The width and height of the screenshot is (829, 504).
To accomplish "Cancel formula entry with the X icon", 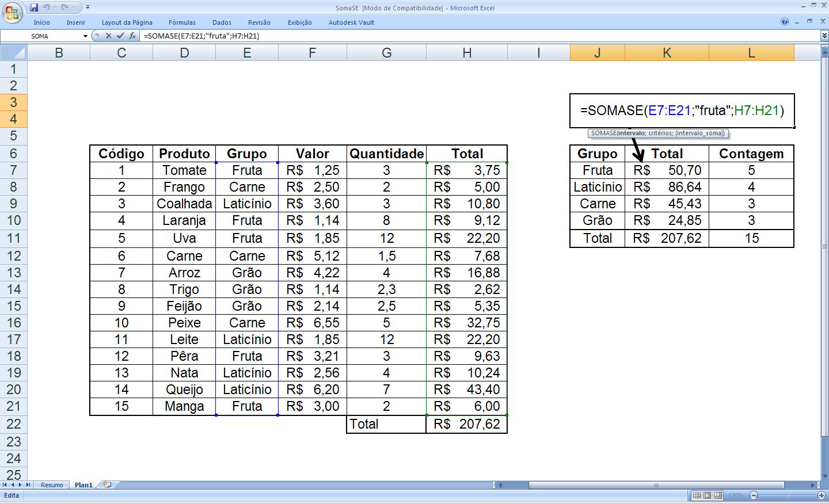I will (109, 35).
